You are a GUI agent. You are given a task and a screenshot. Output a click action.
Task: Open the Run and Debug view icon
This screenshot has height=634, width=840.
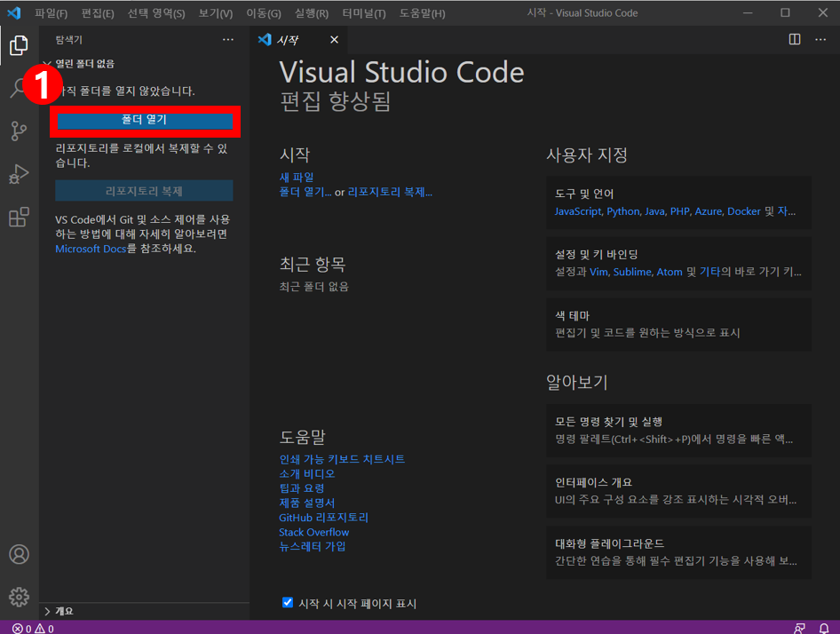coord(19,174)
